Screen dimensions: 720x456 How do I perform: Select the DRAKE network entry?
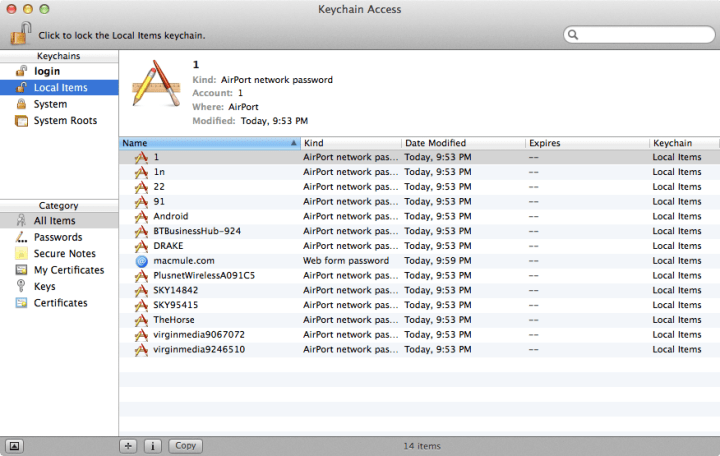419,246
